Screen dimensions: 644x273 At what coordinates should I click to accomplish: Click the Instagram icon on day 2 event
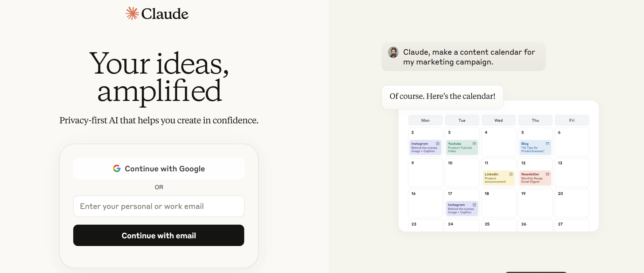click(438, 144)
